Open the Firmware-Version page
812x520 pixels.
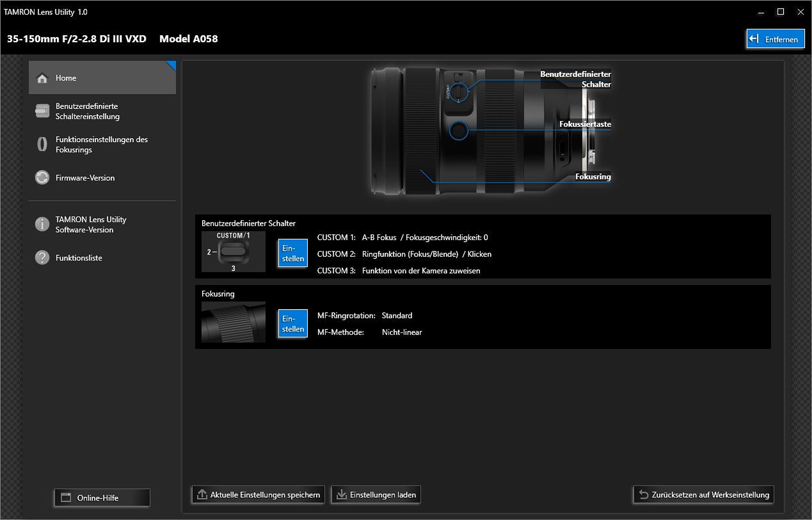[x=102, y=178]
